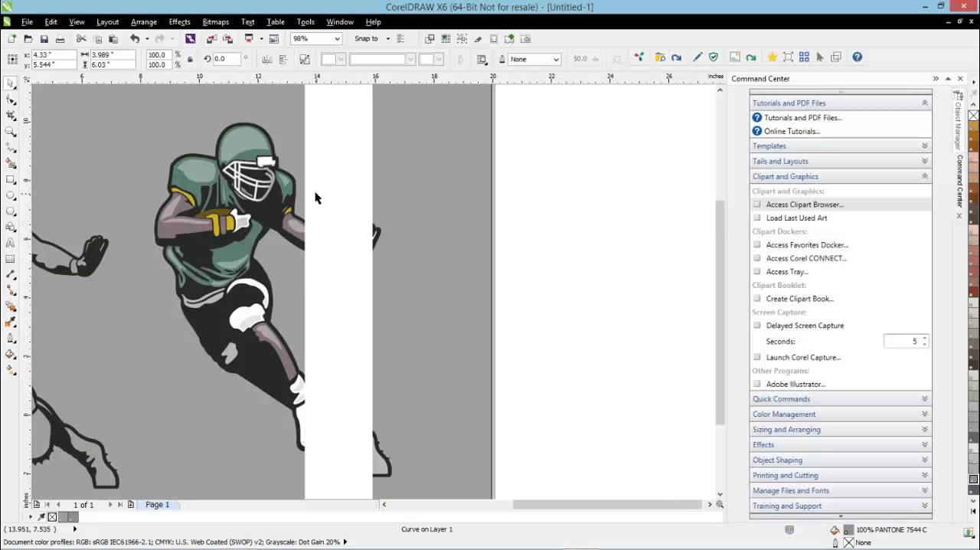Toggle the lock ratio padlock
The width and height of the screenshot is (980, 550).
(x=189, y=59)
